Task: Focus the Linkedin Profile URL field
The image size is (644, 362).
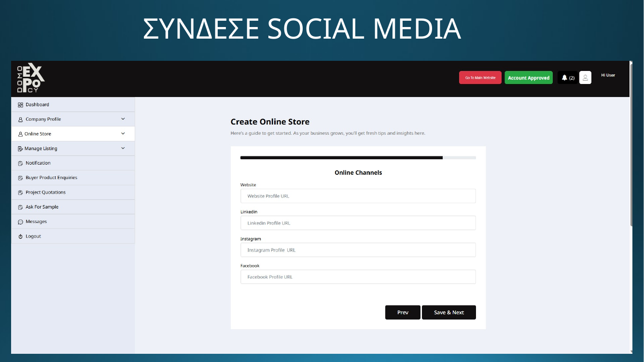Action: point(358,223)
